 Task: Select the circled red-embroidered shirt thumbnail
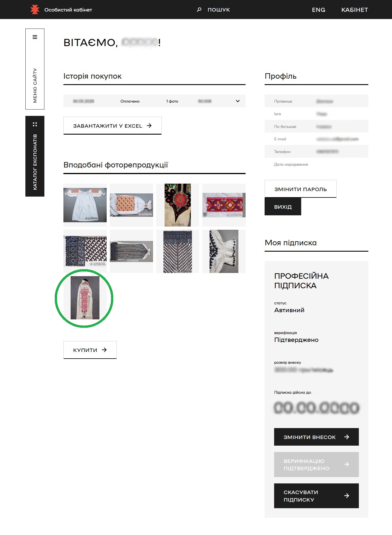coord(85,297)
